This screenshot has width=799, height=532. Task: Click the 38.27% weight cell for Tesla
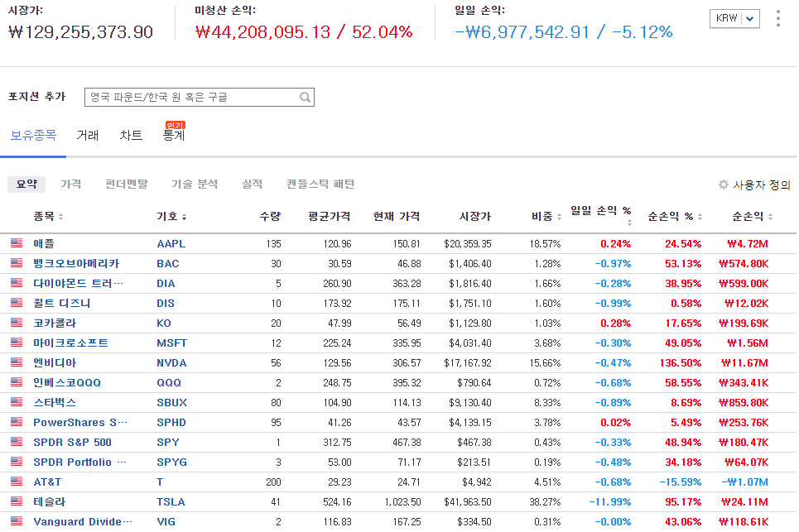coord(545,502)
